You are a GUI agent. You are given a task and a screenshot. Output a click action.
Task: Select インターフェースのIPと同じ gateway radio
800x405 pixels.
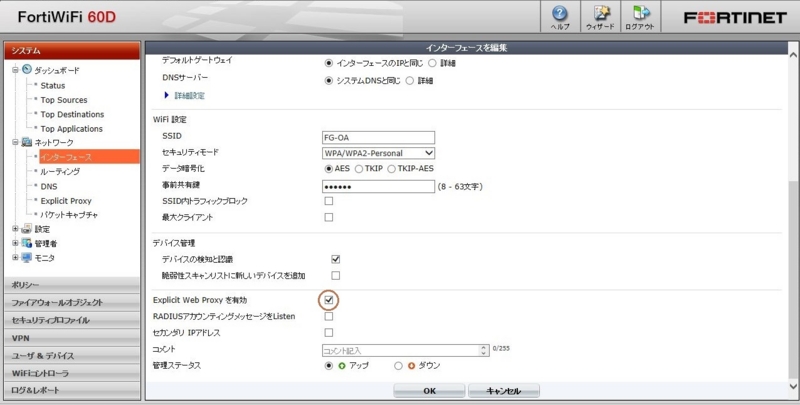(329, 63)
